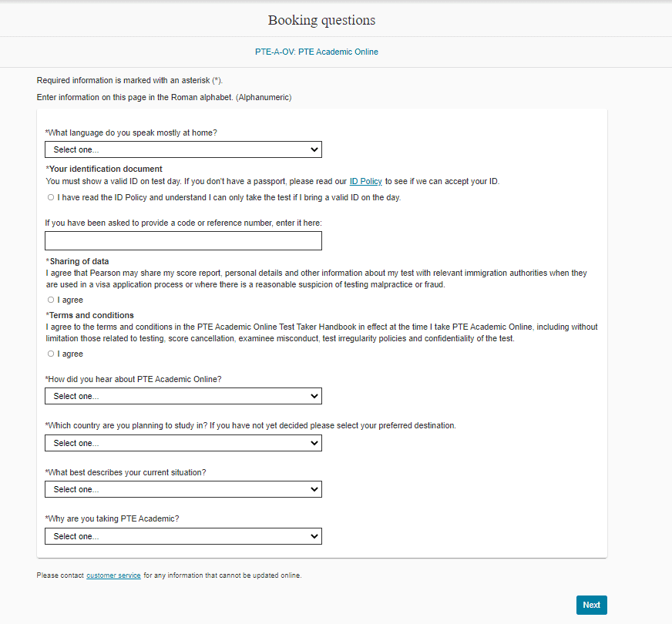Follow the customer service link
672x624 pixels.
[x=113, y=575]
